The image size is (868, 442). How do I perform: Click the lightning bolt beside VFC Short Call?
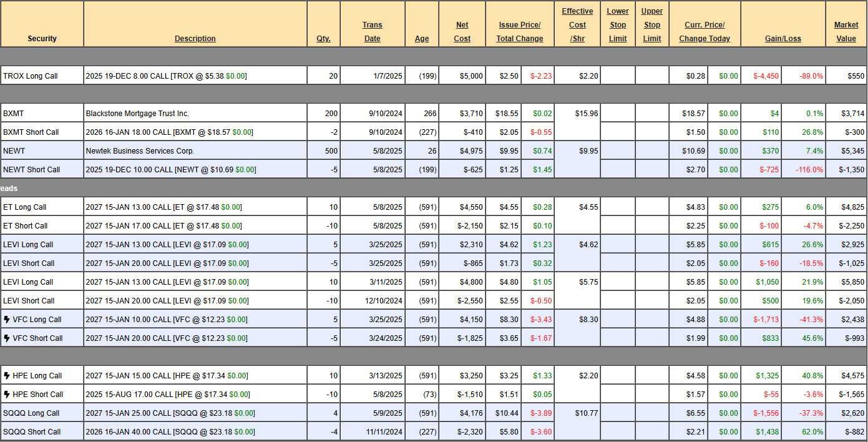(7, 338)
